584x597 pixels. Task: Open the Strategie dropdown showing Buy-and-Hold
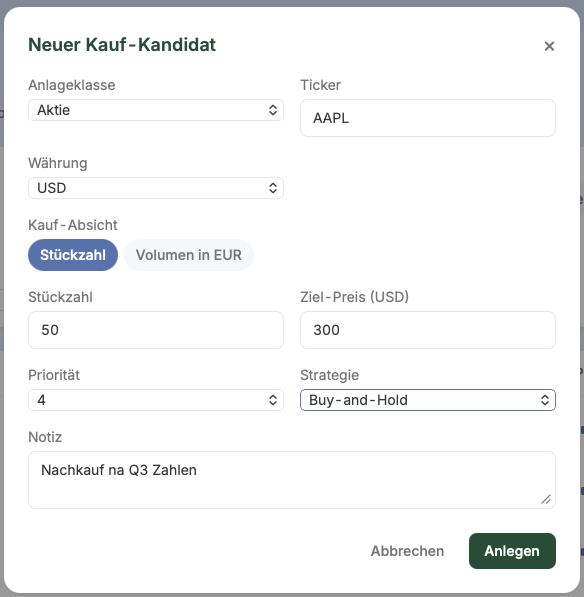tap(428, 400)
